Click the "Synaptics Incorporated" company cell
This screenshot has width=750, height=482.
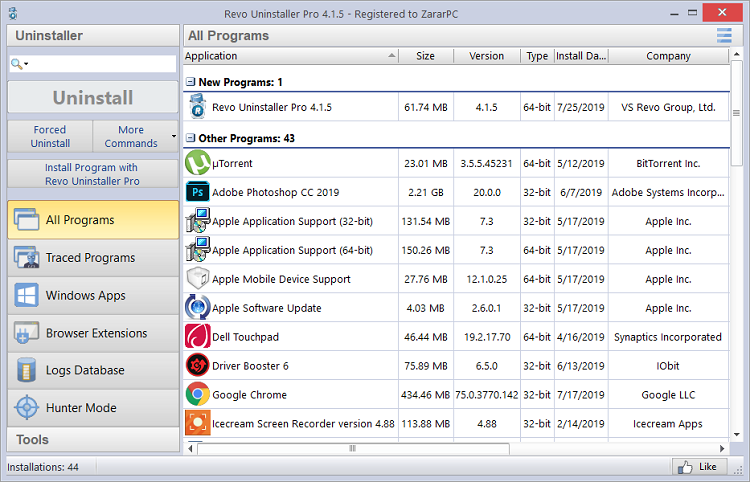[x=668, y=337]
